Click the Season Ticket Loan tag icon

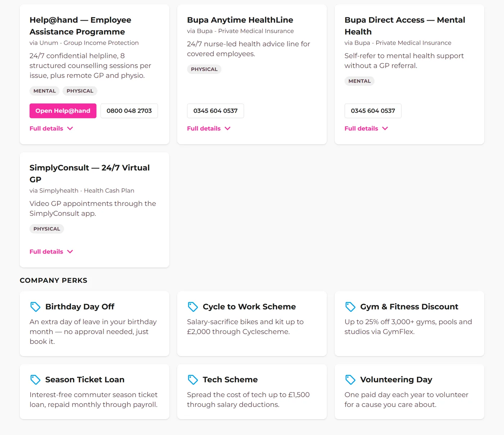pos(35,380)
